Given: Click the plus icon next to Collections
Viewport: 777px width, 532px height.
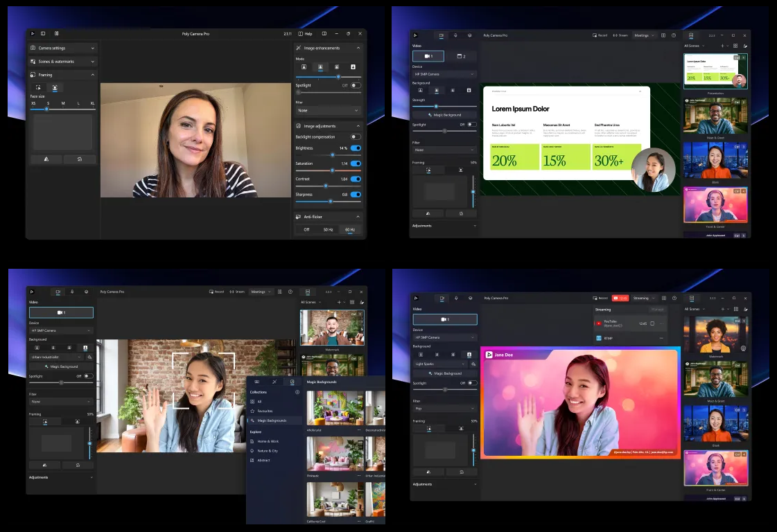Looking at the screenshot, I should coord(297,392).
